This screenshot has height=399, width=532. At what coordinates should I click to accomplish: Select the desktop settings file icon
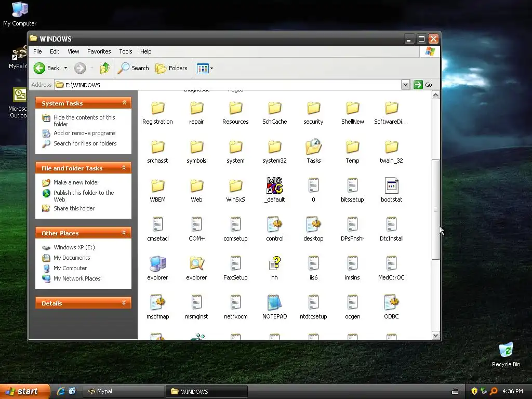click(313, 224)
